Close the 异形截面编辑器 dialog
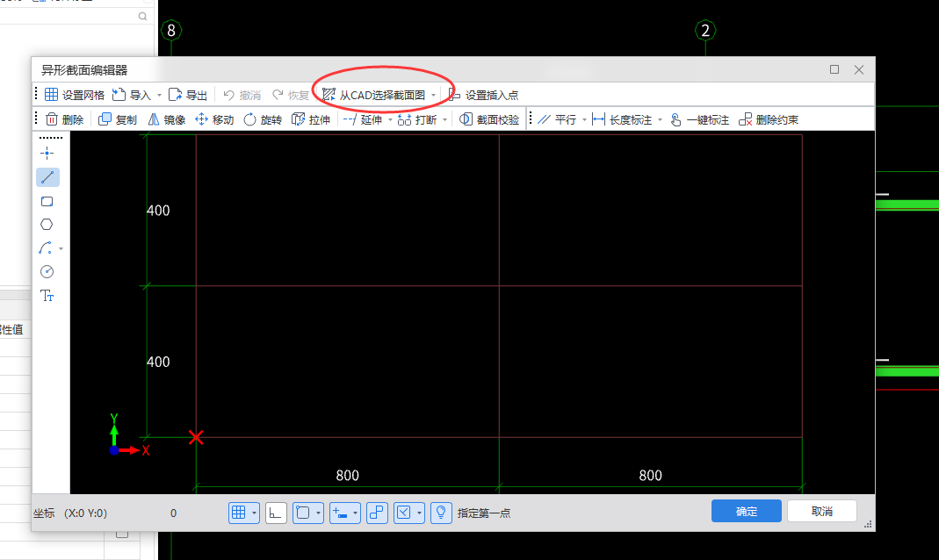939x560 pixels. point(859,69)
